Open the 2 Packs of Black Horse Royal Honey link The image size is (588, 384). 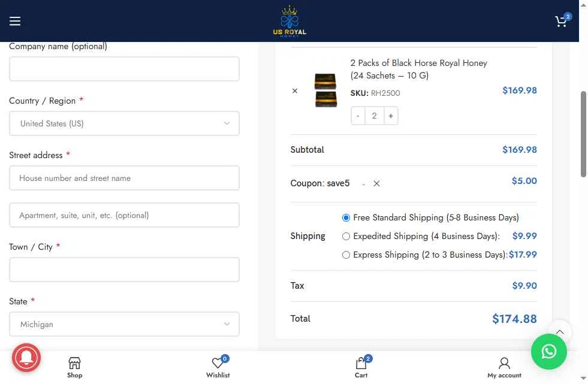[418, 69]
